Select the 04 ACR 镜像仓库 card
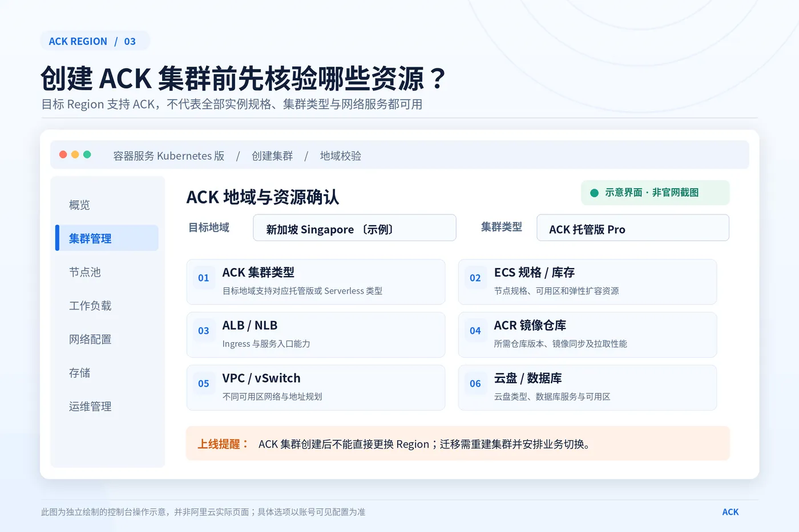 (587, 335)
